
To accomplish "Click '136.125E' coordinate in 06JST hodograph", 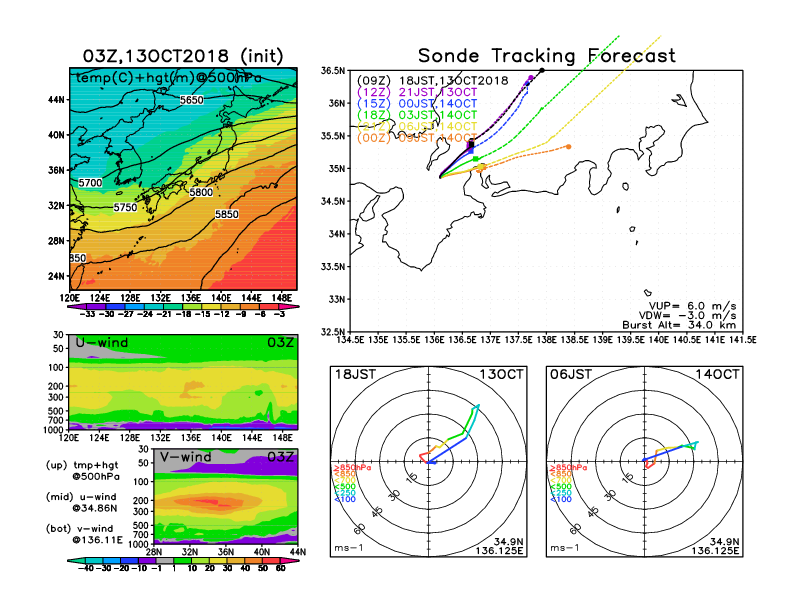I will pyautogui.click(x=715, y=550).
